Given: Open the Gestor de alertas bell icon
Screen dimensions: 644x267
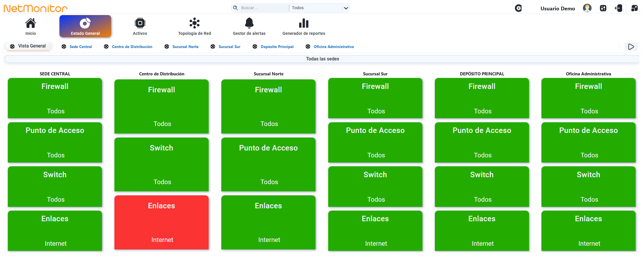Looking at the screenshot, I should coord(249,23).
